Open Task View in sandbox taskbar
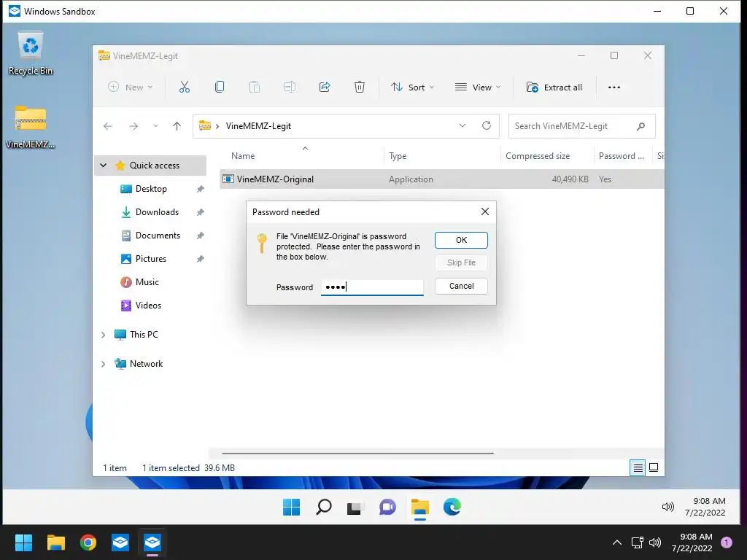This screenshot has height=560, width=747. tap(355, 507)
